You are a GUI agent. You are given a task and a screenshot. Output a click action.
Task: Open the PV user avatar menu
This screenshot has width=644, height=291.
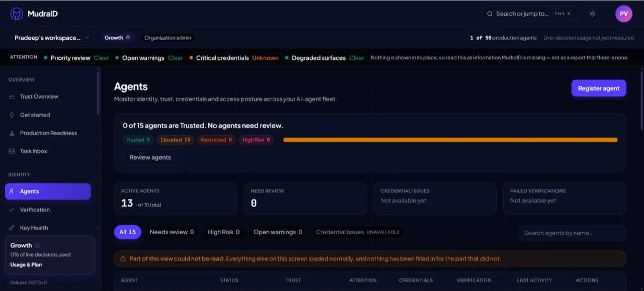pyautogui.click(x=623, y=14)
